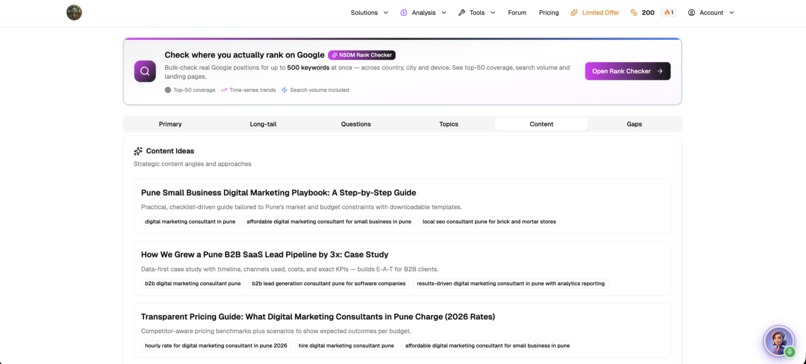Click the 'results-driven digital marketing consultant' analytics reporting tag
This screenshot has width=806, height=364.
pyautogui.click(x=510, y=283)
